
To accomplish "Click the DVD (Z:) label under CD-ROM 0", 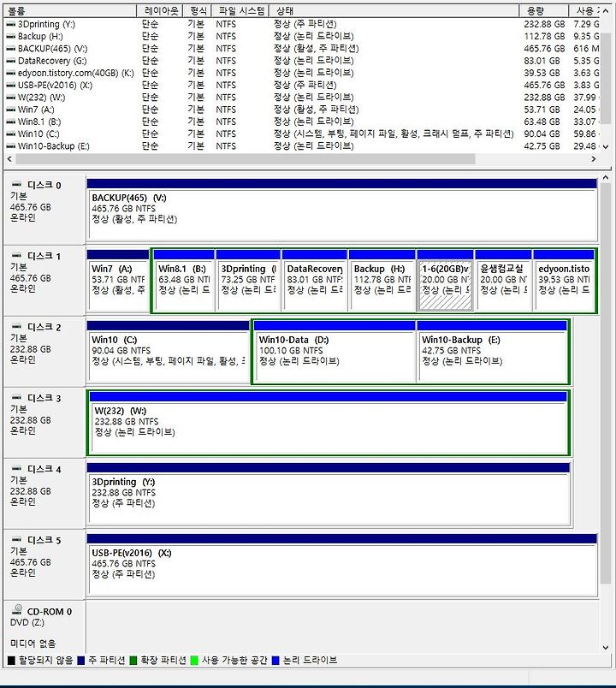I will click(27, 623).
